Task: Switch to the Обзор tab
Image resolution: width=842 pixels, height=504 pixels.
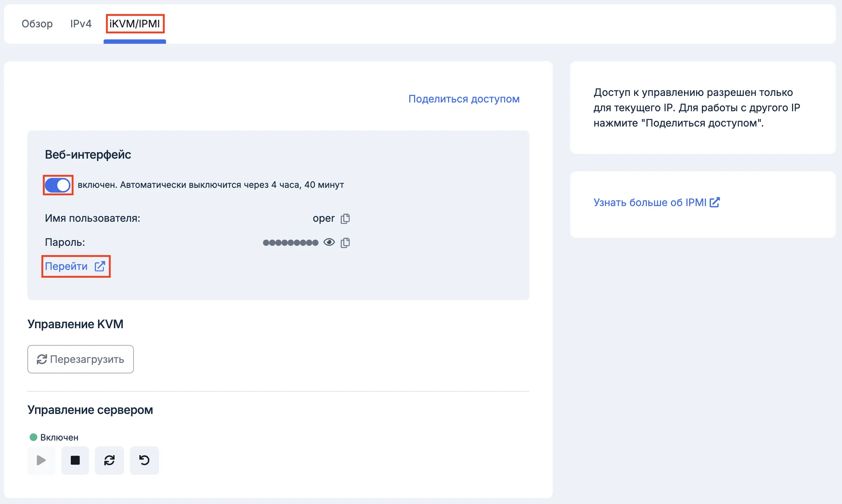Action: coord(37,24)
